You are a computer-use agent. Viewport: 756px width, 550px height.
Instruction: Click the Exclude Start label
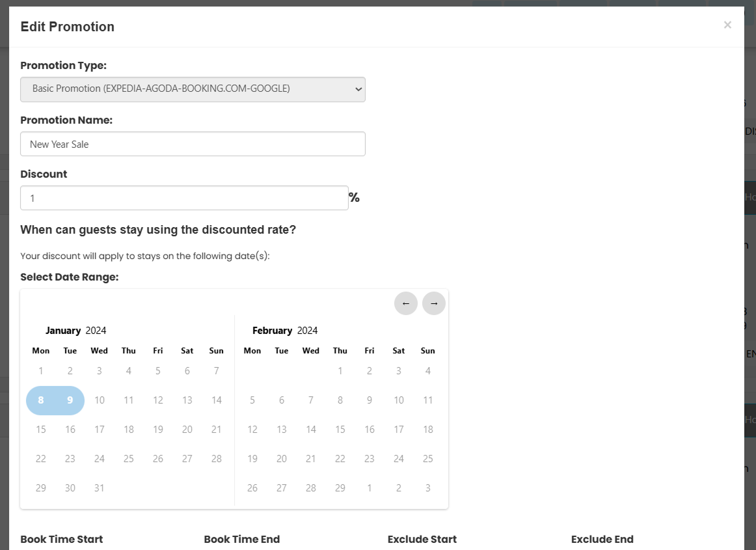(422, 539)
